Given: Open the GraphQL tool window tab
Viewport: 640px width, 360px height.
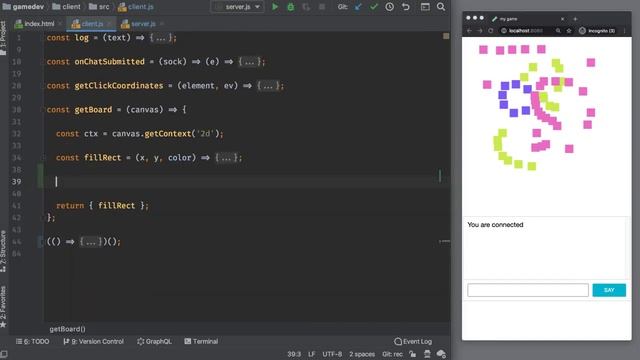Looking at the screenshot, I should click(x=154, y=341).
